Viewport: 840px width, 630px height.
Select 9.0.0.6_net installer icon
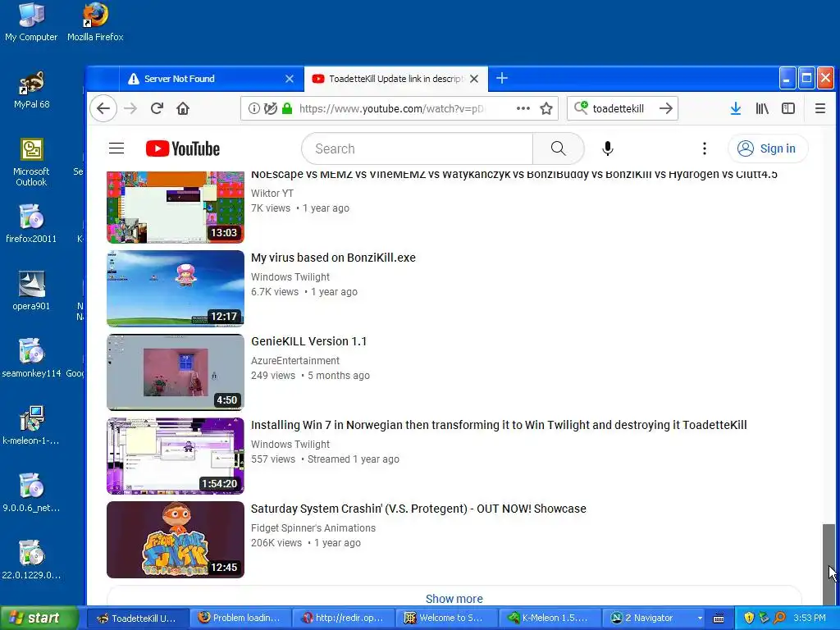[x=31, y=493]
